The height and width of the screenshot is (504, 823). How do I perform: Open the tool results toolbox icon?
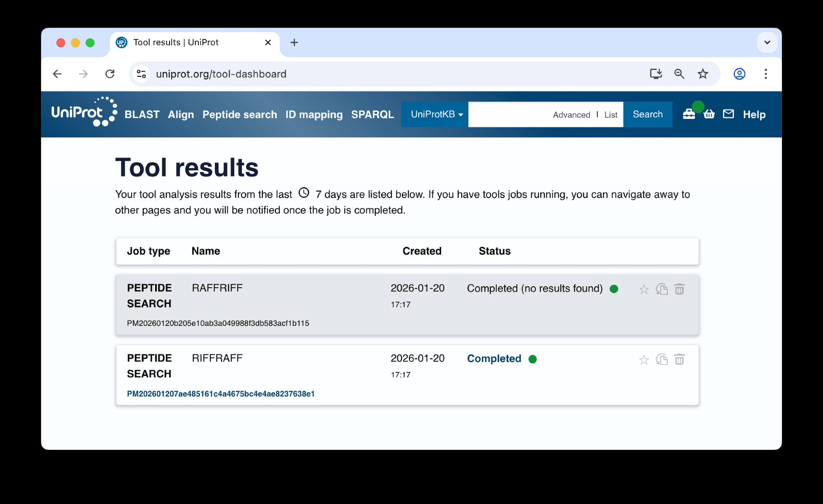click(688, 114)
